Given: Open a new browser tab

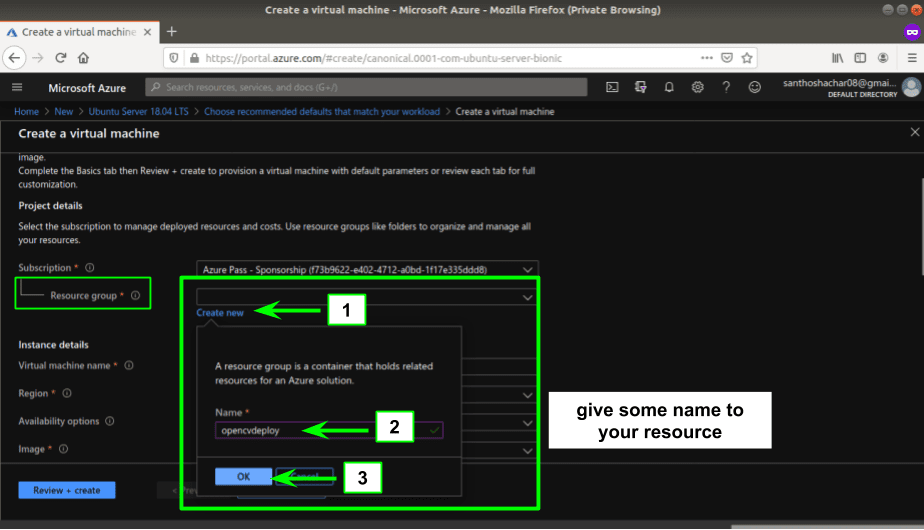Looking at the screenshot, I should coord(171,32).
